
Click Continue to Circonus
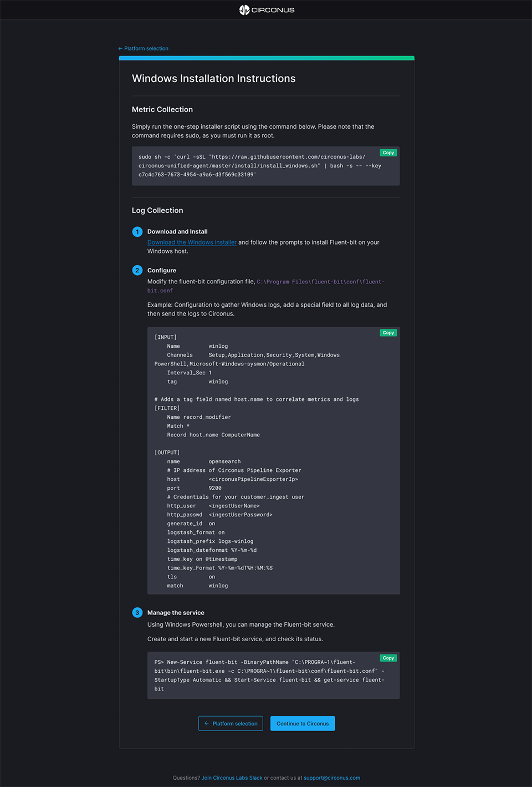(x=303, y=724)
